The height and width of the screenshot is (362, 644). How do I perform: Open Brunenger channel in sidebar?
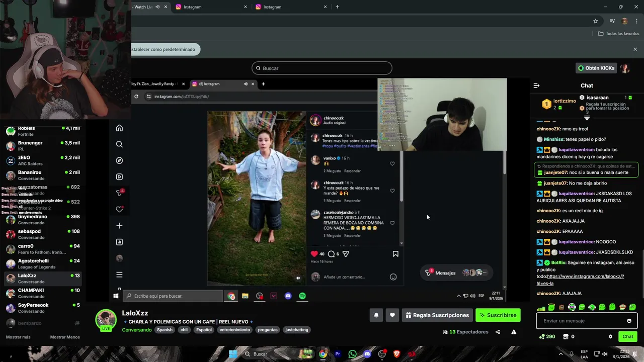pos(43,146)
